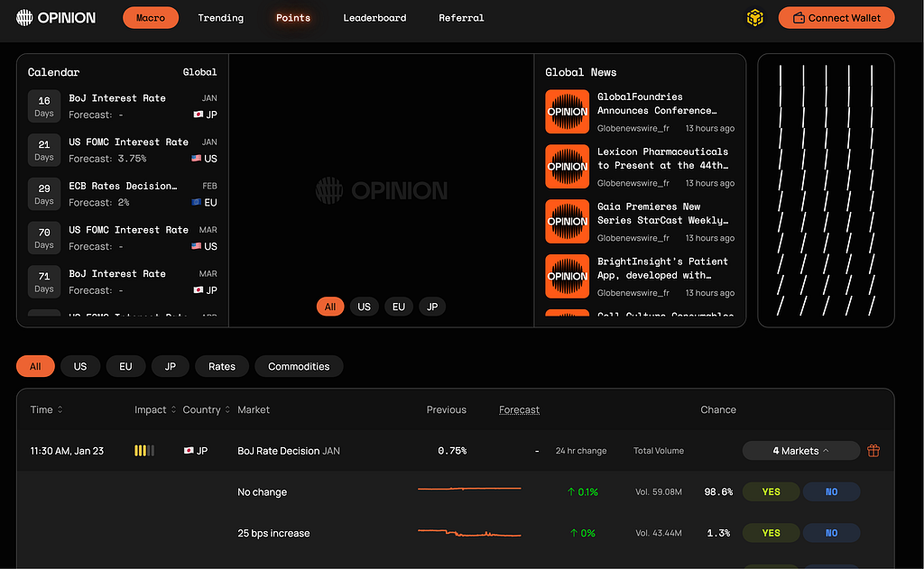The height and width of the screenshot is (569, 924).
Task: Open the Referral tab
Action: (x=461, y=18)
